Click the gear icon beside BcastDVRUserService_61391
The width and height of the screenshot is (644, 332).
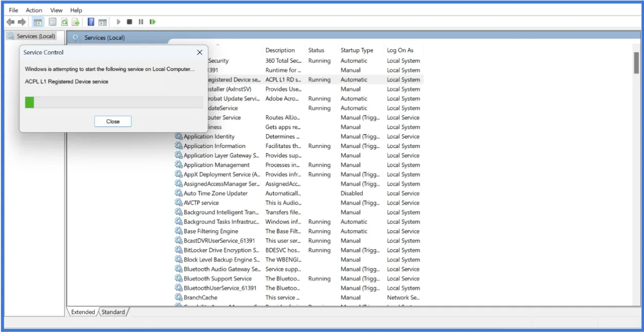(179, 241)
